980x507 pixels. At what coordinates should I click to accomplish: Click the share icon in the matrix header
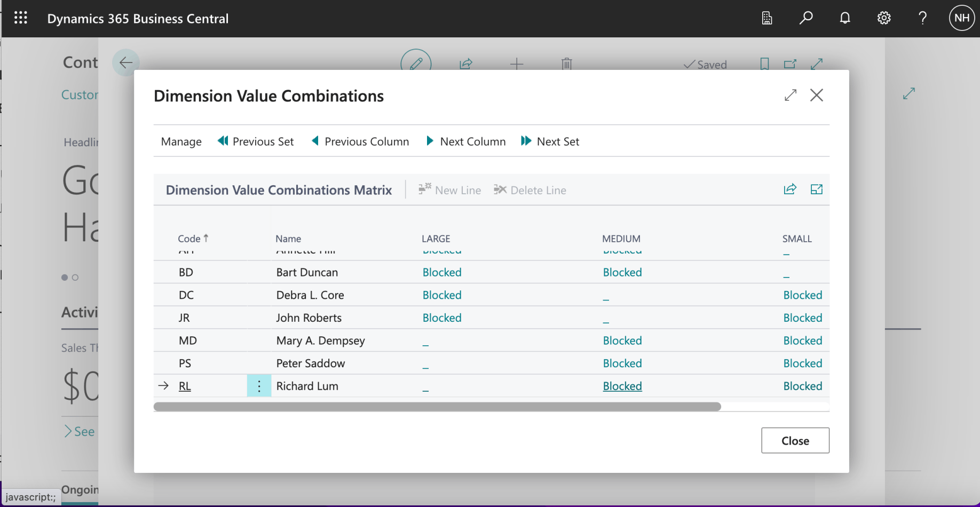point(790,189)
